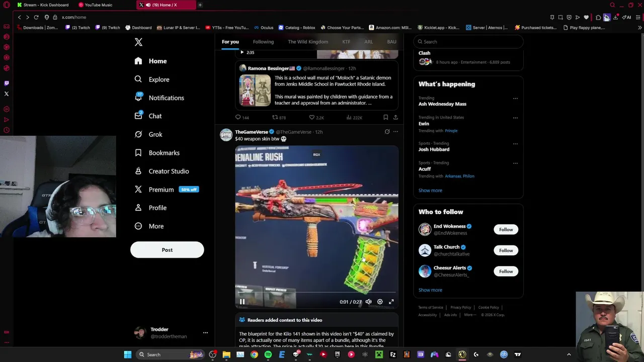Share Ramona Bessinger's post

(x=395, y=117)
